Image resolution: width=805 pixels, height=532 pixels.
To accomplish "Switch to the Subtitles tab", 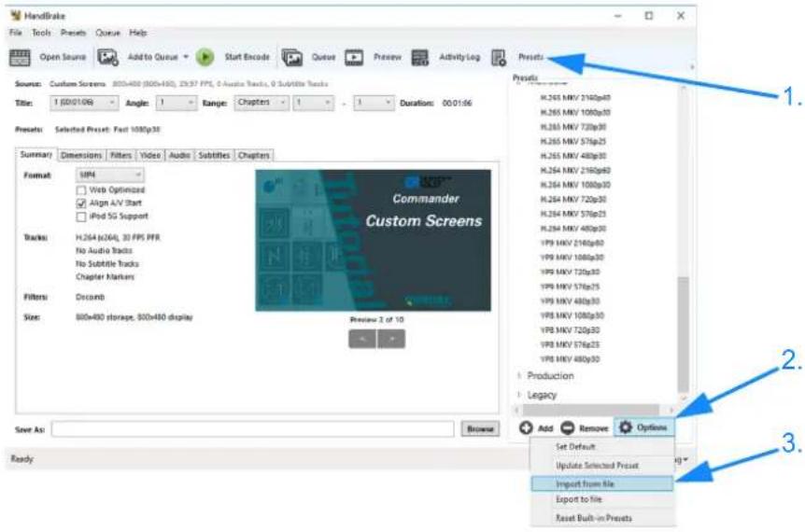I will 214,156.
